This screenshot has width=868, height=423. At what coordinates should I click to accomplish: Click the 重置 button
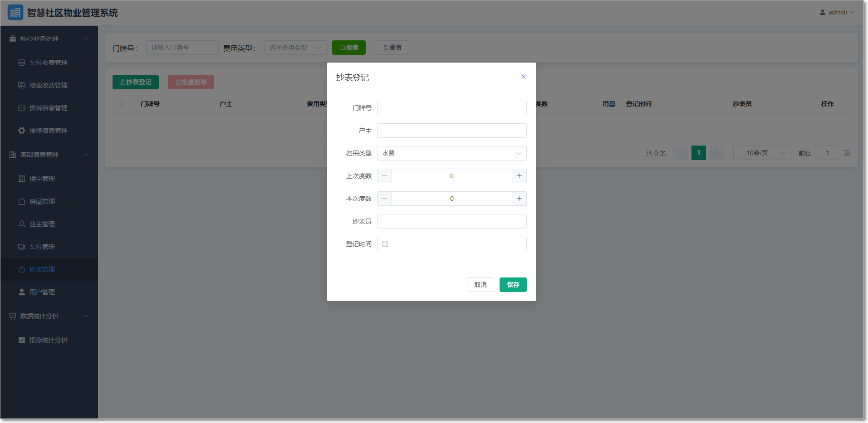(392, 48)
